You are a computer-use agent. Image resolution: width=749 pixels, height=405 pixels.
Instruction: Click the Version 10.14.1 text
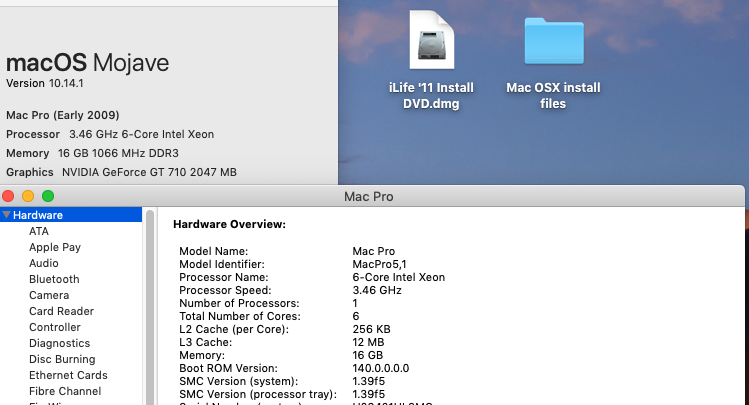point(45,83)
